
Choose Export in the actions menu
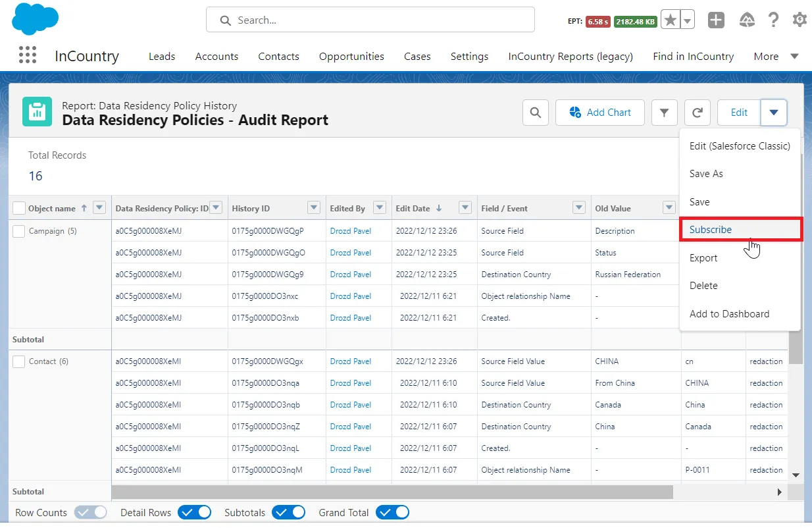[x=703, y=258]
